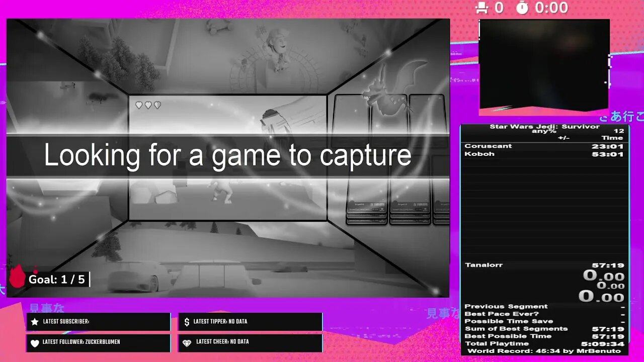Click the three hearts in the game preview
The width and height of the screenshot is (644, 362).
[148, 105]
